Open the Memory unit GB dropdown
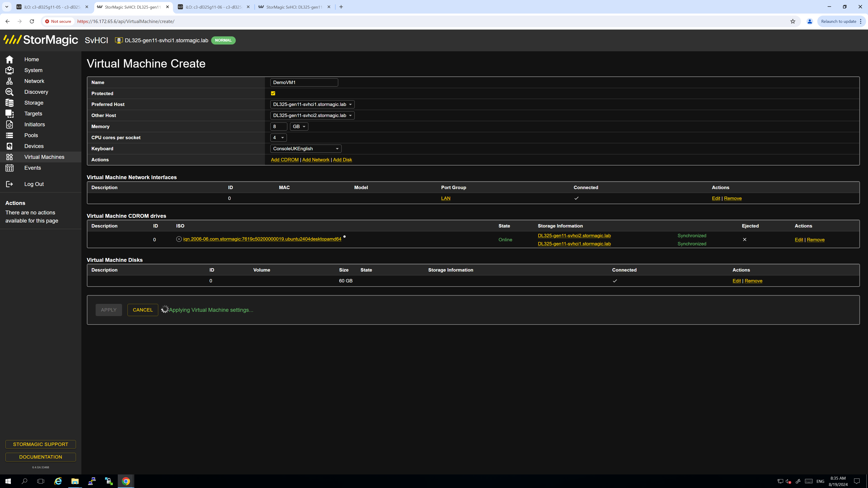Screen dimensions: 868x488 299,127
